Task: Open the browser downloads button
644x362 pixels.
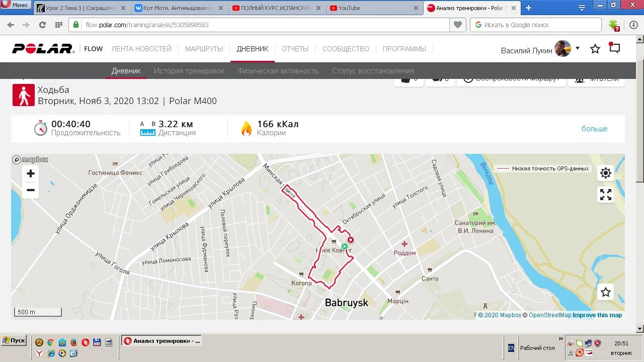Action: [633, 25]
